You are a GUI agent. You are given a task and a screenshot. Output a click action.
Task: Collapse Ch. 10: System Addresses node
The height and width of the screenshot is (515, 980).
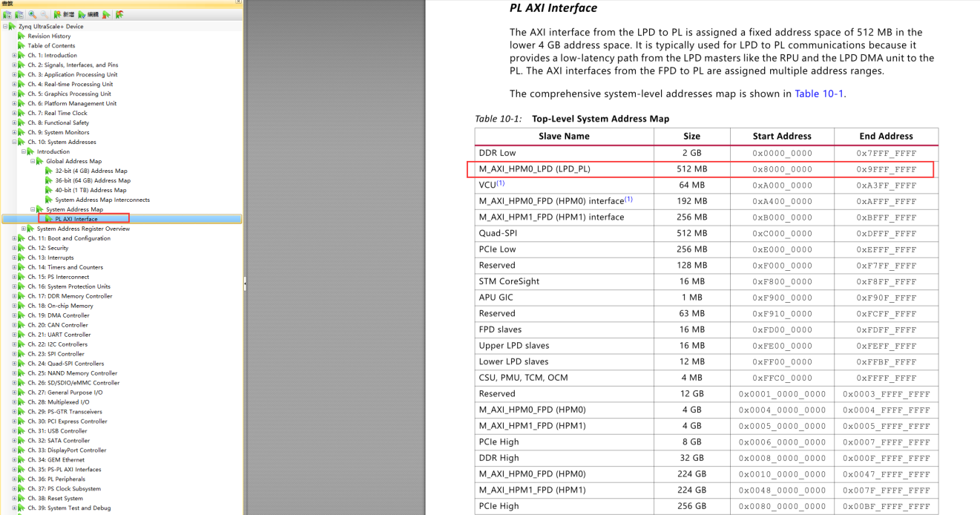(x=14, y=142)
